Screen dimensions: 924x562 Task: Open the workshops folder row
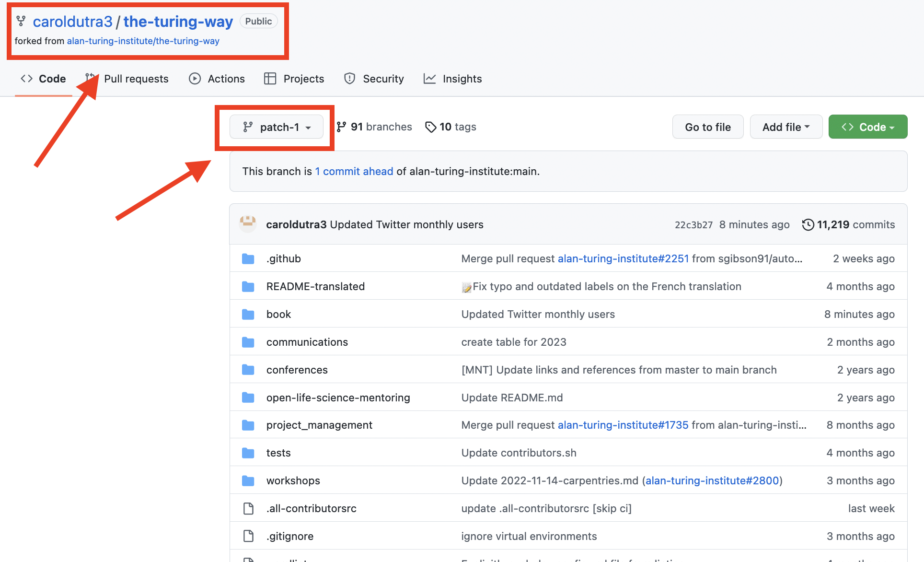click(x=293, y=480)
